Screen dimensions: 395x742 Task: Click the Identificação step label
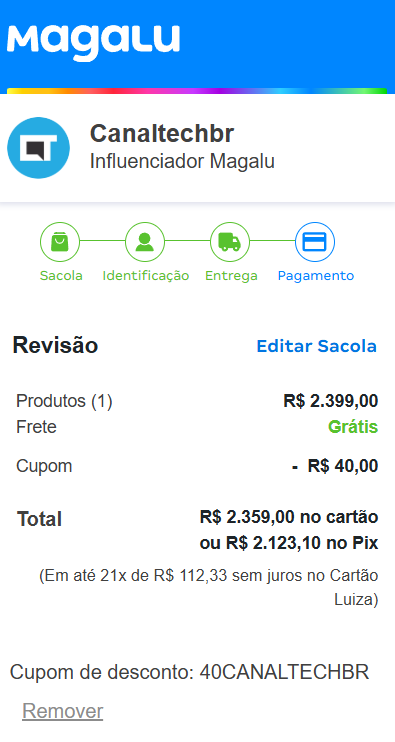pos(146,275)
